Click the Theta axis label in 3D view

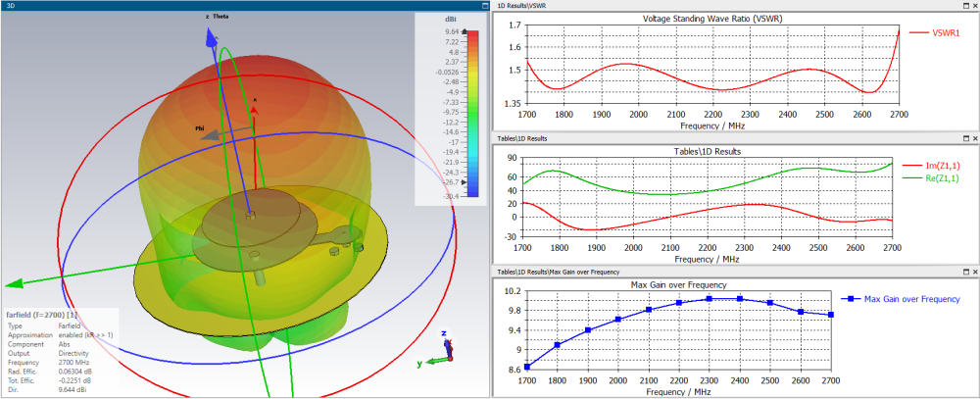point(221,17)
